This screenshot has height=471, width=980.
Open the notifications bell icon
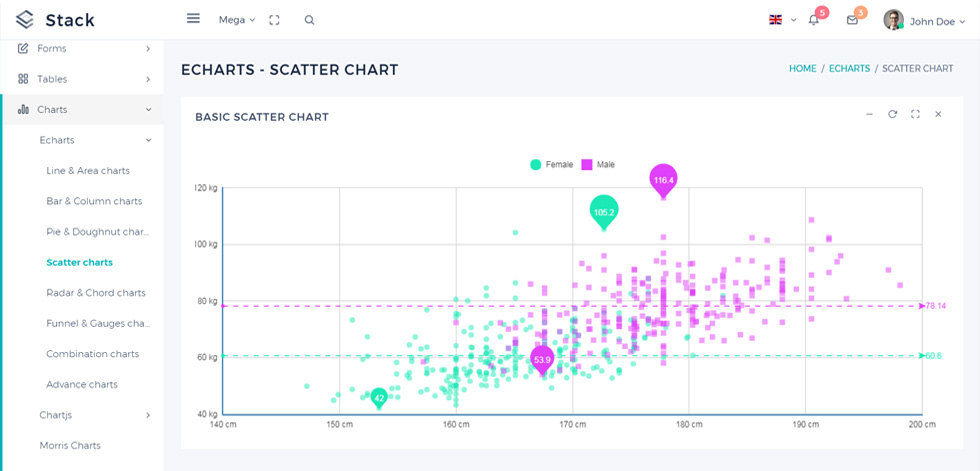(x=813, y=20)
